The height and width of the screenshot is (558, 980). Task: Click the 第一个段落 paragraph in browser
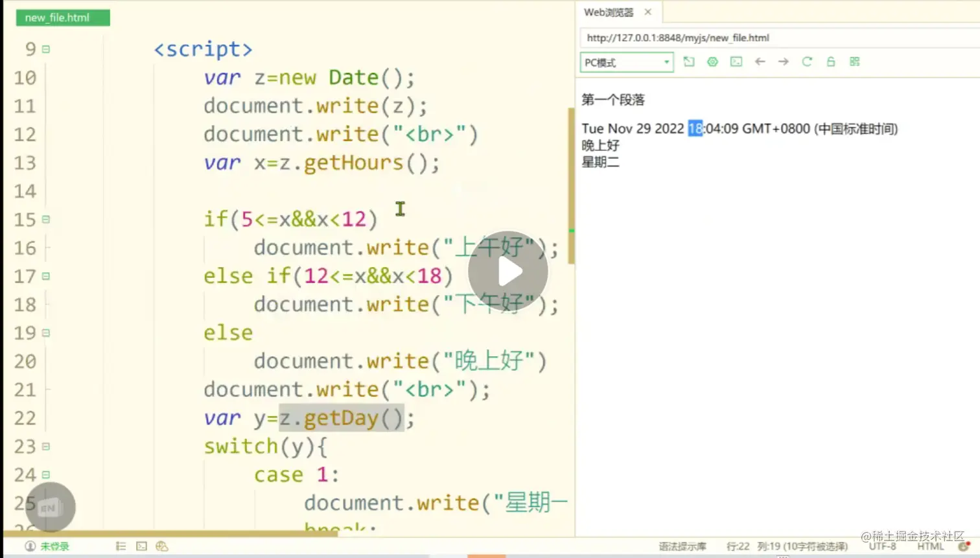613,100
